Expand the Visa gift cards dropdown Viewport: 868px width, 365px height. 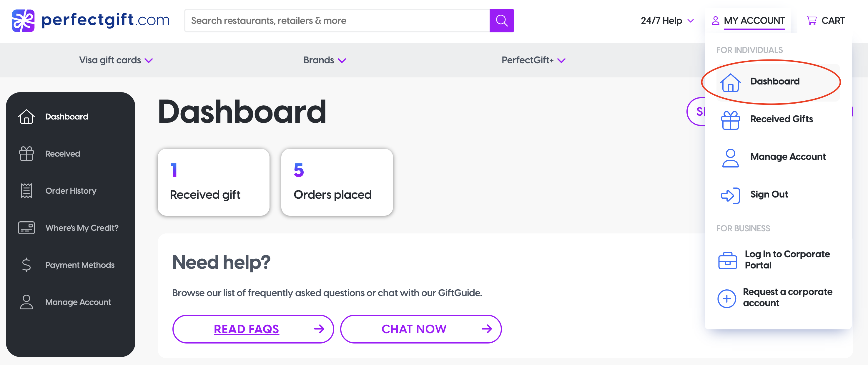point(116,60)
